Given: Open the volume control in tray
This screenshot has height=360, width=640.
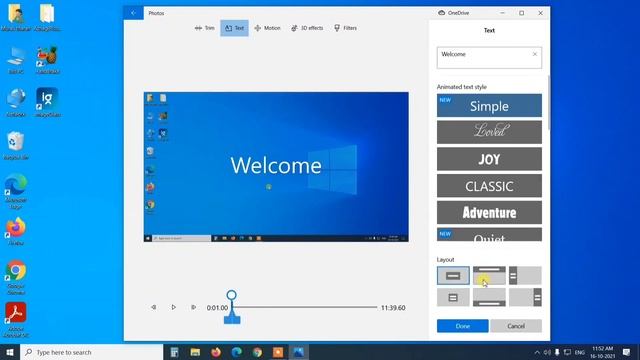Looking at the screenshot, I should 547,352.
